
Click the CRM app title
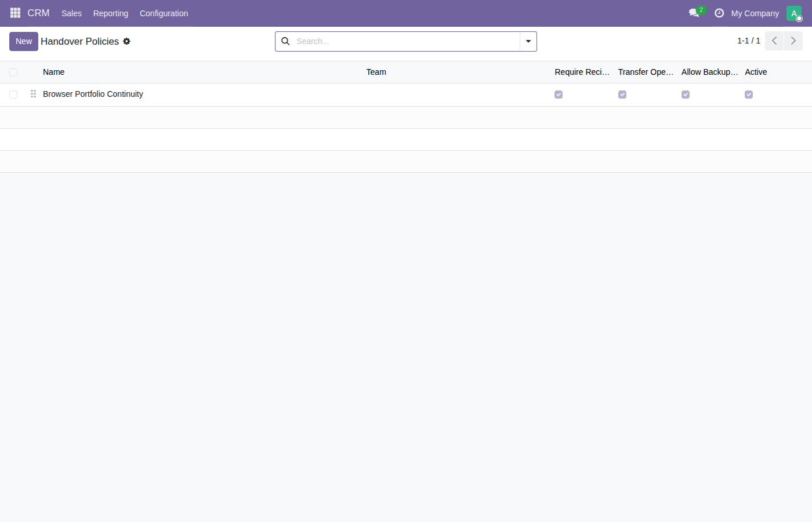pyautogui.click(x=38, y=13)
